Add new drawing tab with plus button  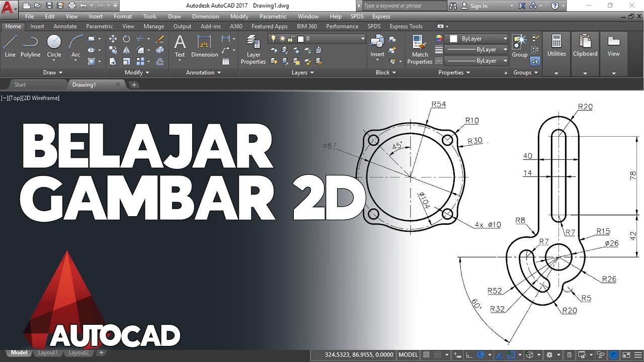point(134,84)
